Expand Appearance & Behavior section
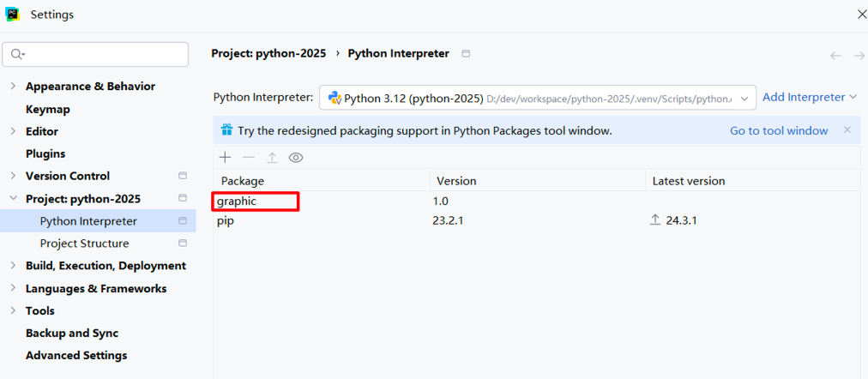 coord(13,86)
